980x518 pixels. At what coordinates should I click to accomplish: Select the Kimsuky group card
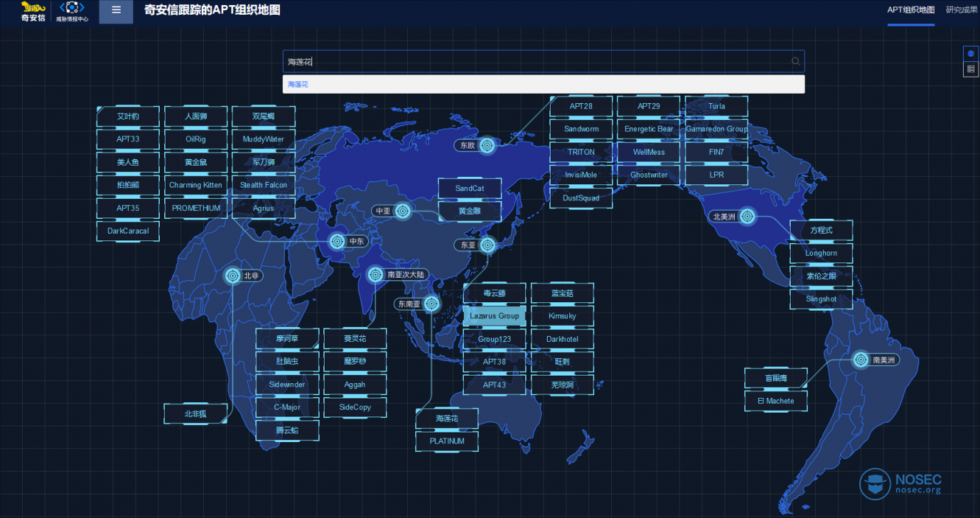tap(562, 316)
